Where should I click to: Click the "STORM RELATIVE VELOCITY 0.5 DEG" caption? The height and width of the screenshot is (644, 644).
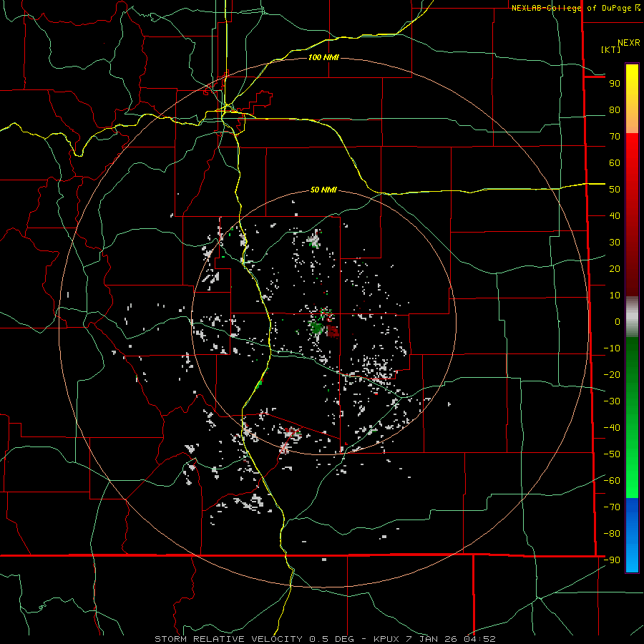[x=256, y=639]
